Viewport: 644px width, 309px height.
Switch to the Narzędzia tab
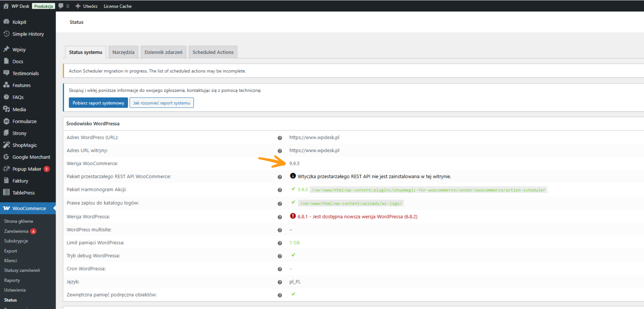(123, 52)
